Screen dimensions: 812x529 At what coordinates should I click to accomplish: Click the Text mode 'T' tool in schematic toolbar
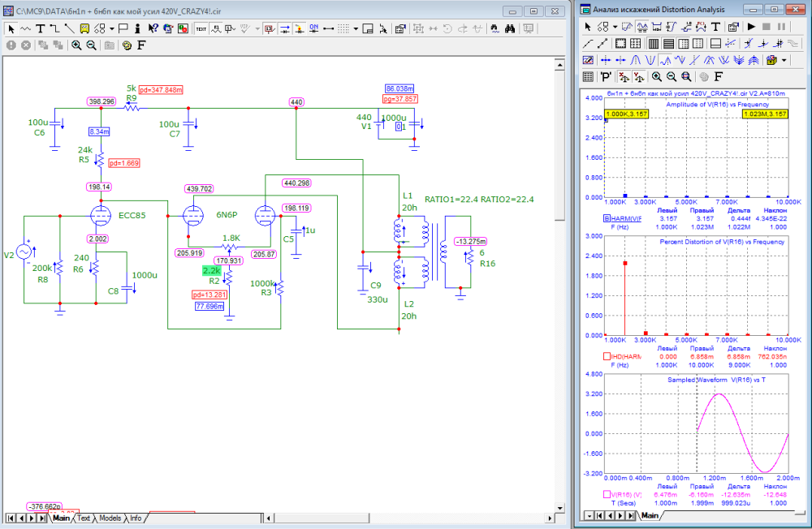(40, 28)
